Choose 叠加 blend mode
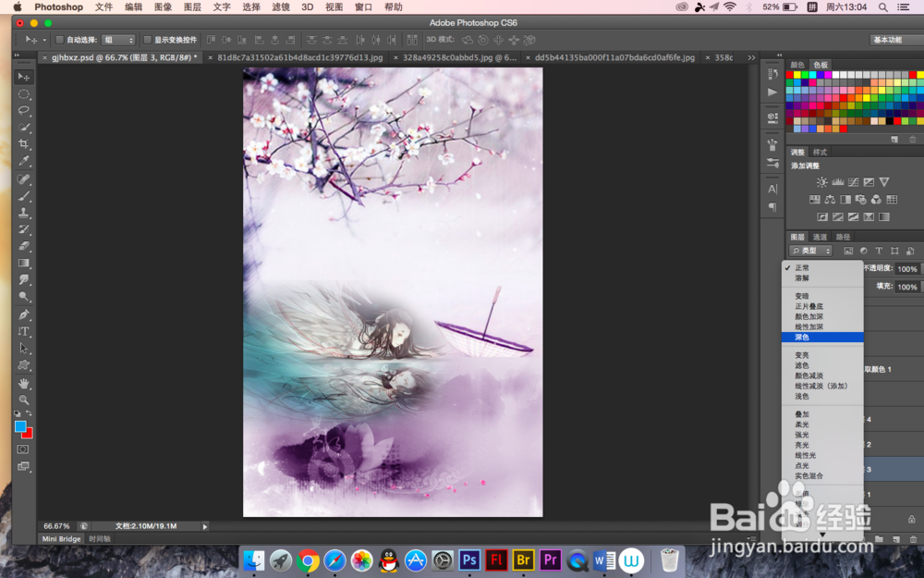 pyautogui.click(x=822, y=414)
